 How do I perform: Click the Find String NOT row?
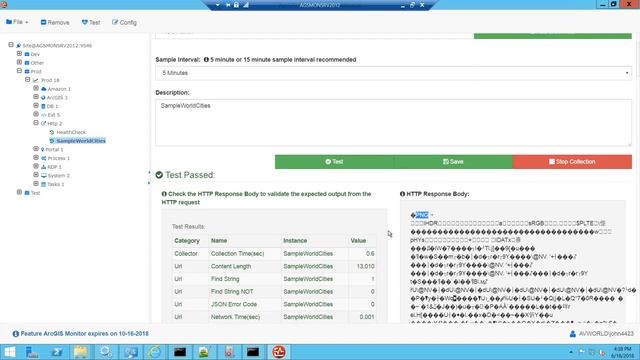click(x=274, y=291)
